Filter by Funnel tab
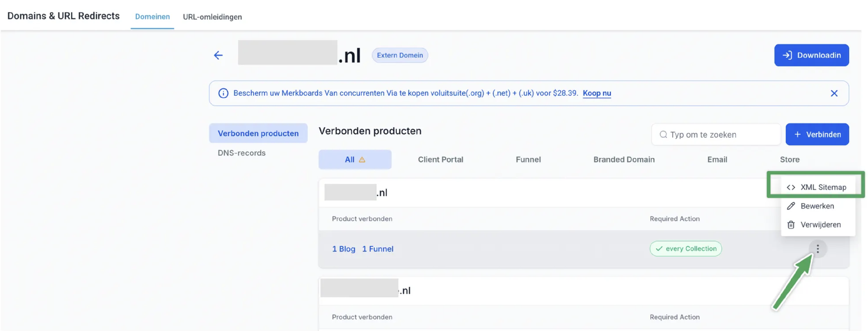Screen dimensions: 868x331 click(528, 159)
